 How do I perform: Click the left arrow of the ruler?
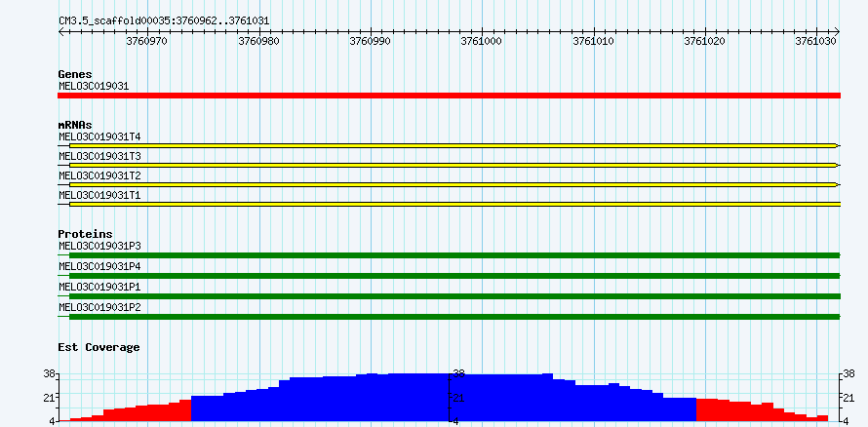(x=60, y=31)
